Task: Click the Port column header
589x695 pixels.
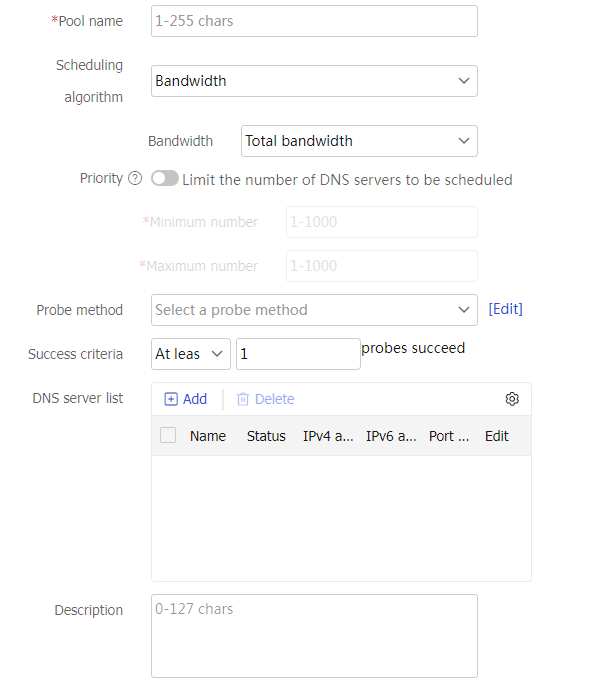Action: click(x=449, y=436)
